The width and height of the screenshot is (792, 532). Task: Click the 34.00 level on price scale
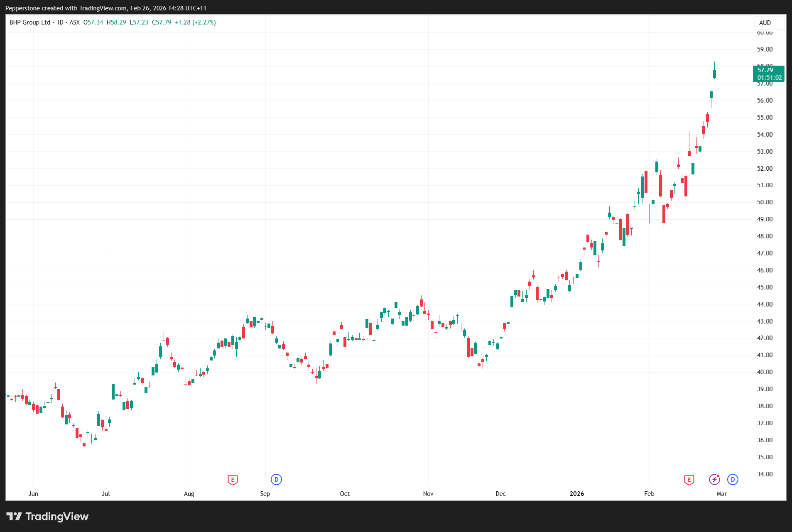point(765,474)
